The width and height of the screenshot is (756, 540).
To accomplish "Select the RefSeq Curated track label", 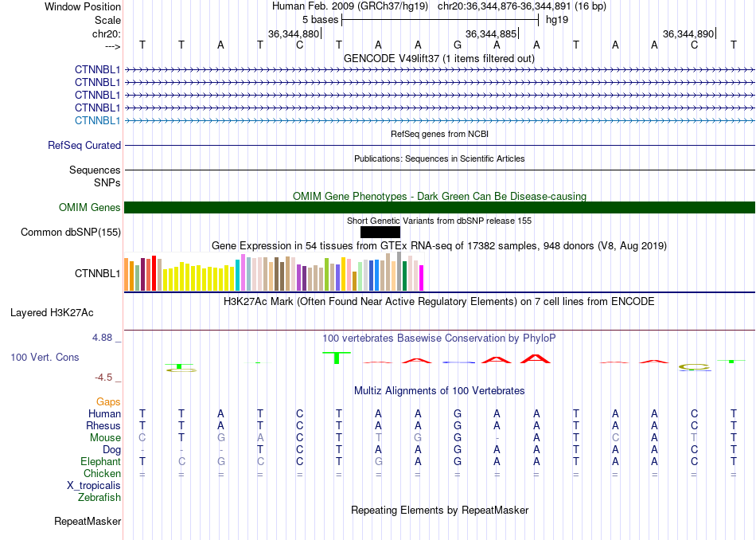I will click(84, 145).
